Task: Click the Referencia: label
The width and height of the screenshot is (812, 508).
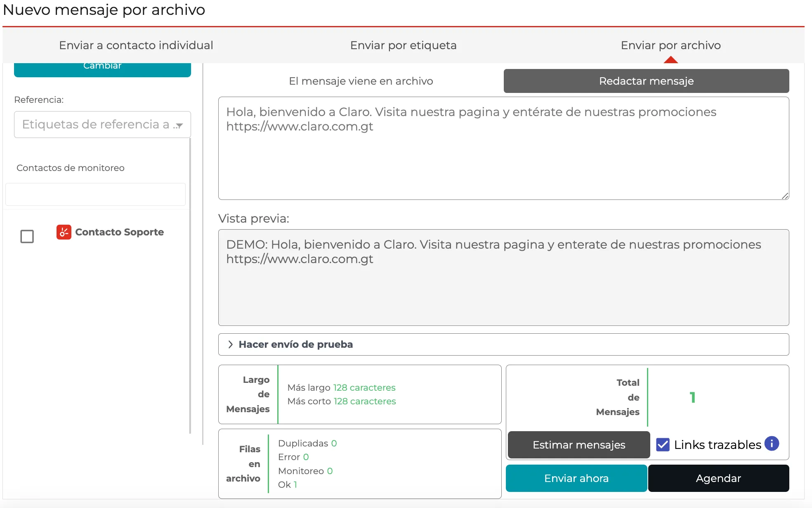Action: click(39, 100)
